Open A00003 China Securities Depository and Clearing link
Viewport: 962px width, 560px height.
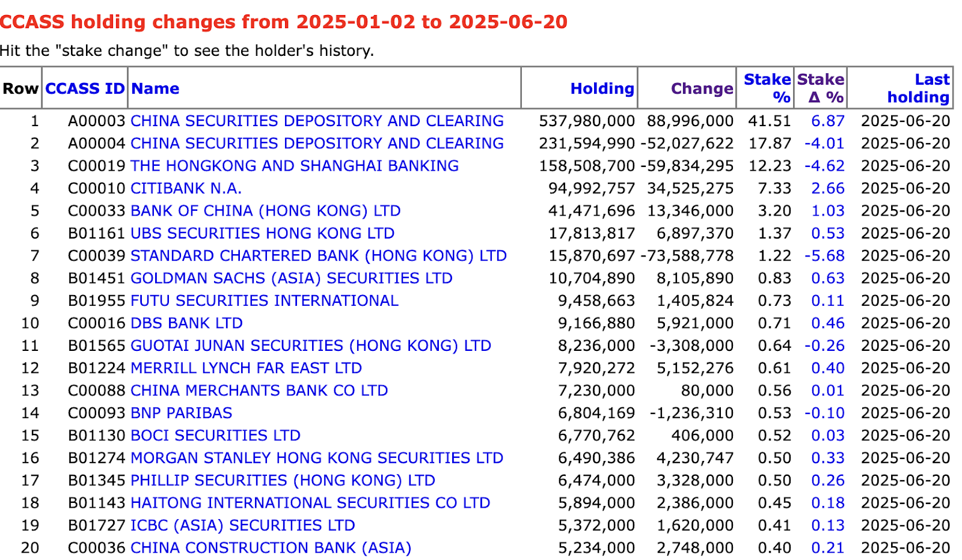(x=317, y=121)
